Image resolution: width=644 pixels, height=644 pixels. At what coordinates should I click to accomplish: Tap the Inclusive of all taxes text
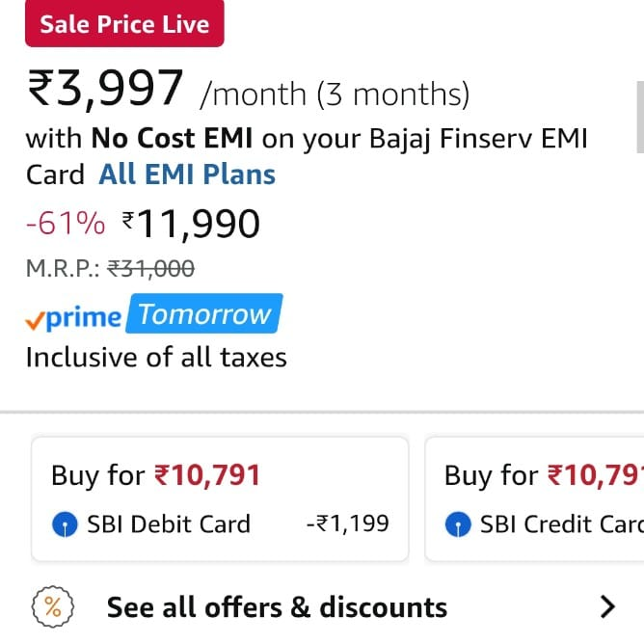point(156,358)
